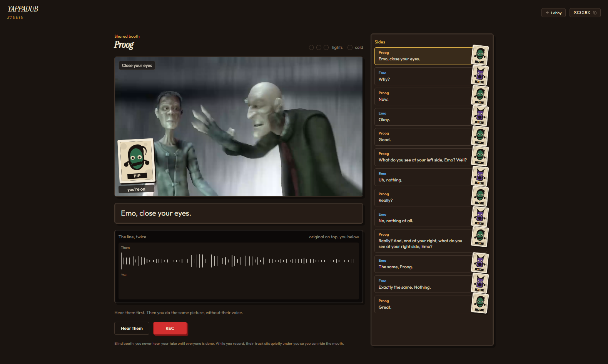Click the Proog avatar beside "Good."
The width and height of the screenshot is (608, 364).
coord(480,136)
